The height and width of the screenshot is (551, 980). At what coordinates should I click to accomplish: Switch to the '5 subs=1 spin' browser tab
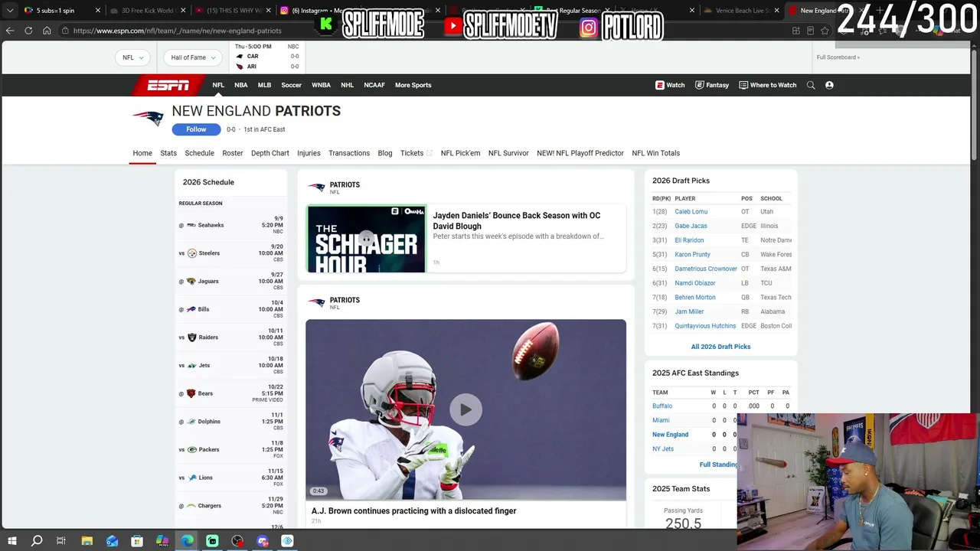click(x=61, y=11)
